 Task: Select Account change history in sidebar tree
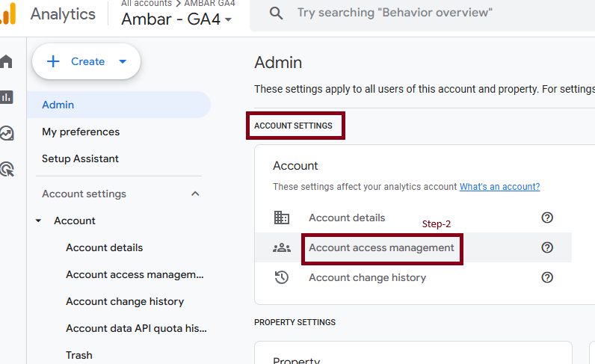[x=125, y=301]
